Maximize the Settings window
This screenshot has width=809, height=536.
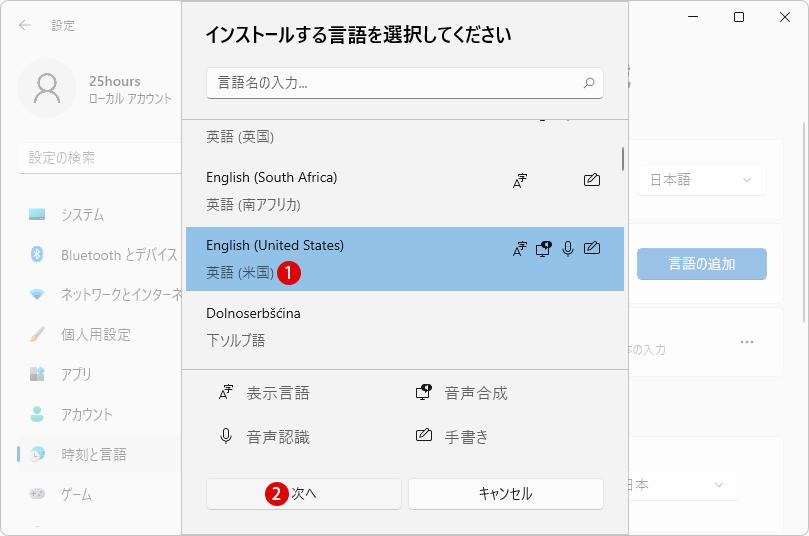point(739,17)
